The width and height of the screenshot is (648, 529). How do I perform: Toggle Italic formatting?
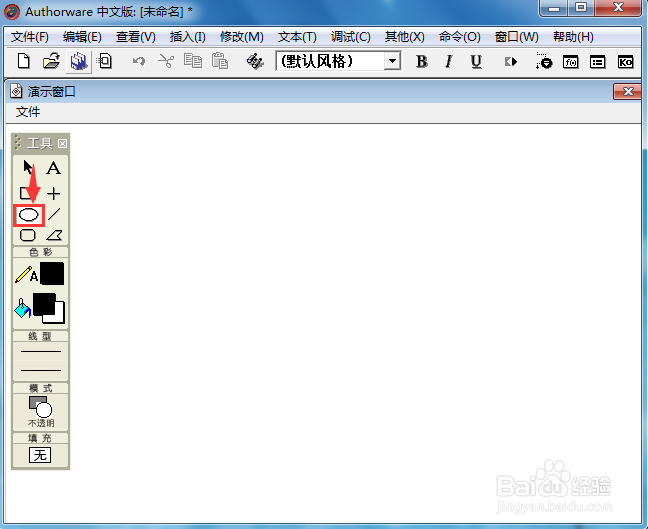coord(448,62)
